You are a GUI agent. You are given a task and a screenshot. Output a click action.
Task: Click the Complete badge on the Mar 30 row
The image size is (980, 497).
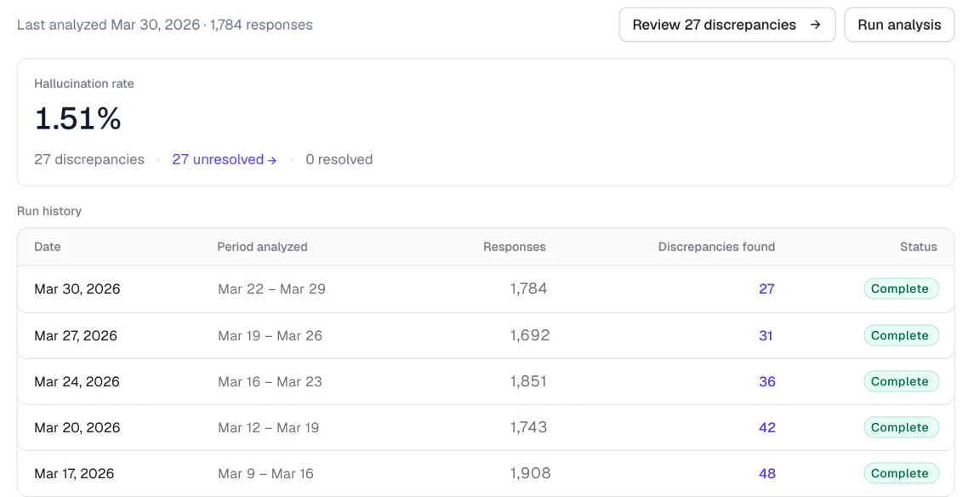(x=901, y=288)
